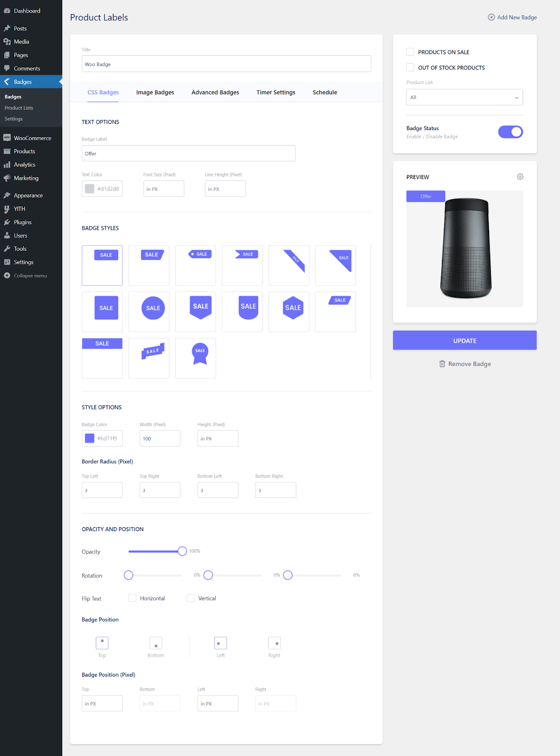Enable Horizontal flip text checkbox

[x=132, y=598]
